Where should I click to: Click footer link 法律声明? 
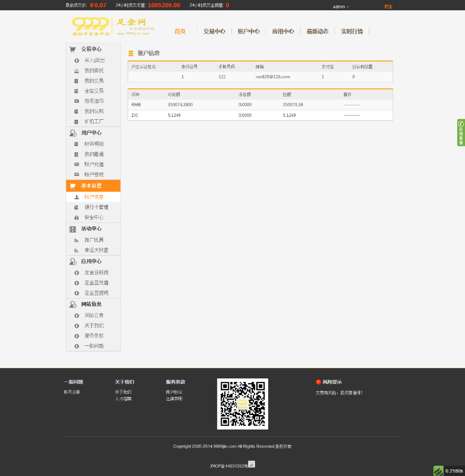point(174,399)
